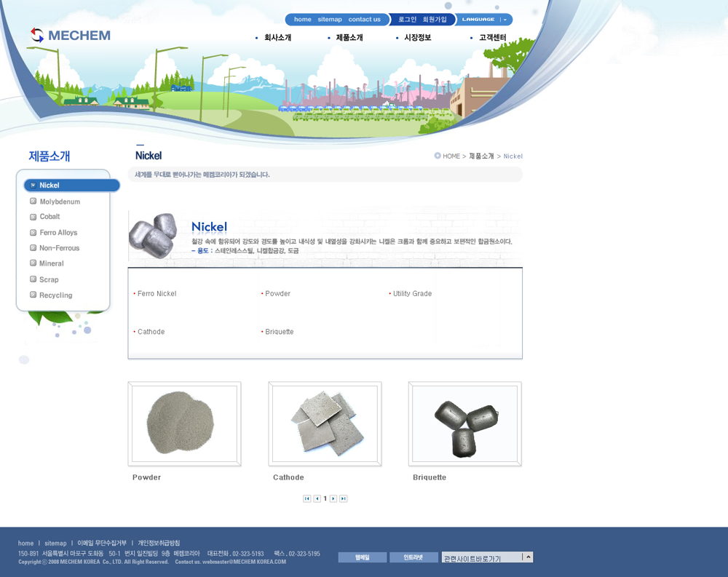Open the 시장정보 main menu
This screenshot has height=577, width=728.
417,38
